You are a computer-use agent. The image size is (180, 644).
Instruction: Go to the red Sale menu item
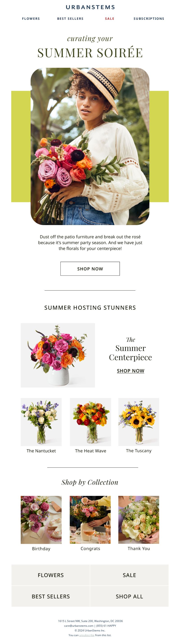tap(110, 19)
